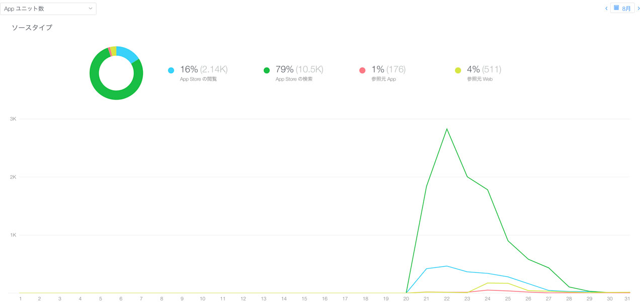This screenshot has width=644, height=306.
Task: Click the 参照元 Web source label
Action: tap(480, 79)
